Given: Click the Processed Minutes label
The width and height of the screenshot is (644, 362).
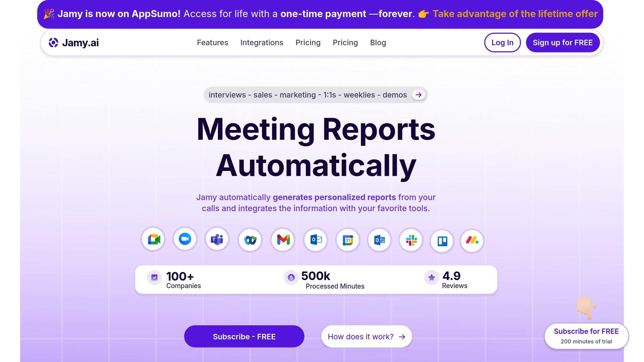Looking at the screenshot, I should (335, 286).
